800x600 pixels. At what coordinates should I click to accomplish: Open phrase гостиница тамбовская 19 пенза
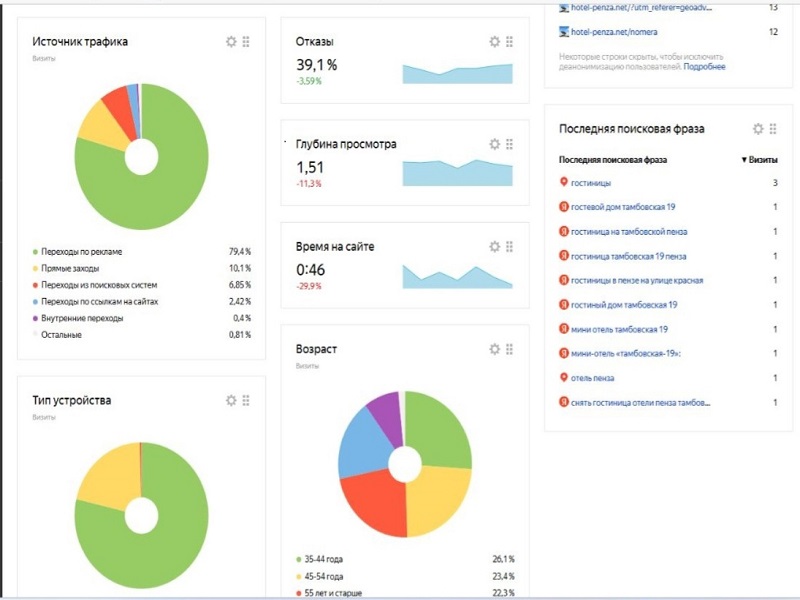pyautogui.click(x=629, y=256)
